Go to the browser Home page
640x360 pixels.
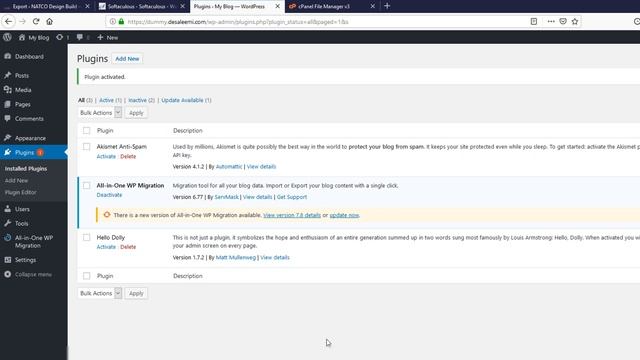coord(49,21)
